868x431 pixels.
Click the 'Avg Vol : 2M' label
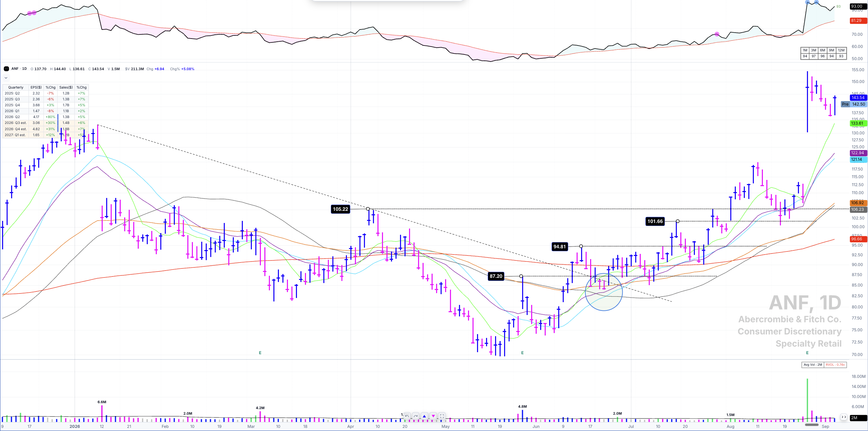point(813,365)
